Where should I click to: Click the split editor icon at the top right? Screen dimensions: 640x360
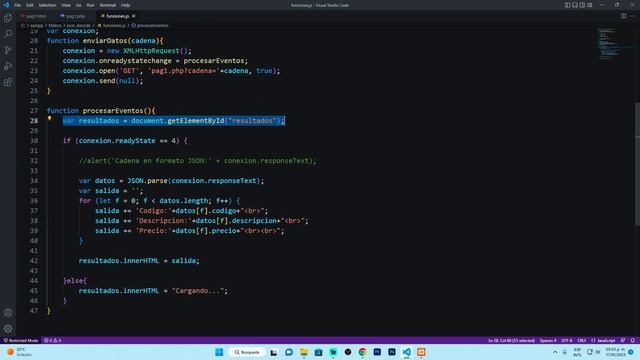tap(624, 16)
